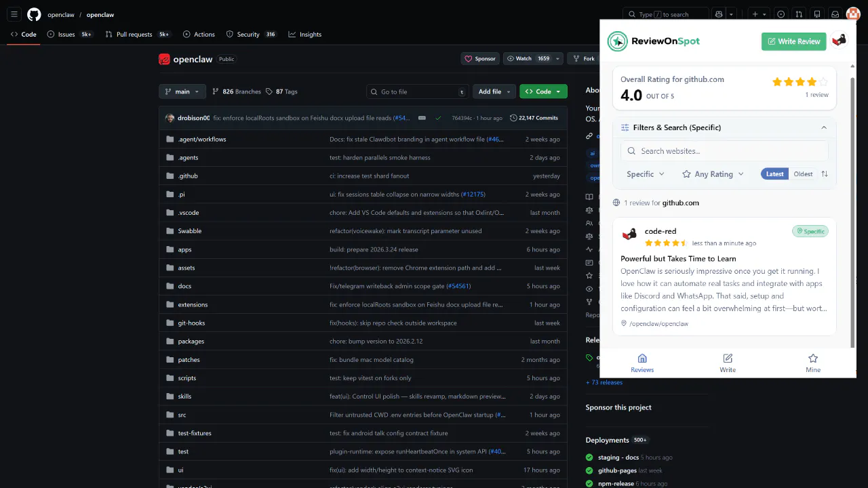Open the extensions folder
Screen dimensions: 868x488
(193, 305)
